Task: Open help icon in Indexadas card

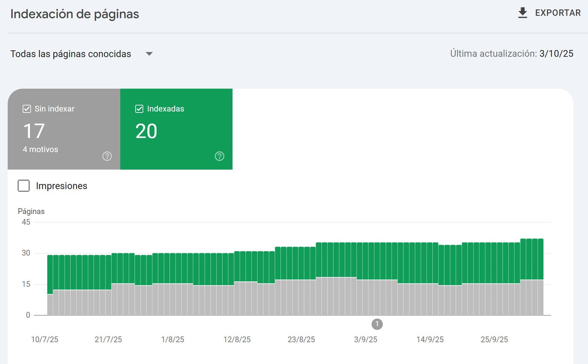Action: coord(219,156)
